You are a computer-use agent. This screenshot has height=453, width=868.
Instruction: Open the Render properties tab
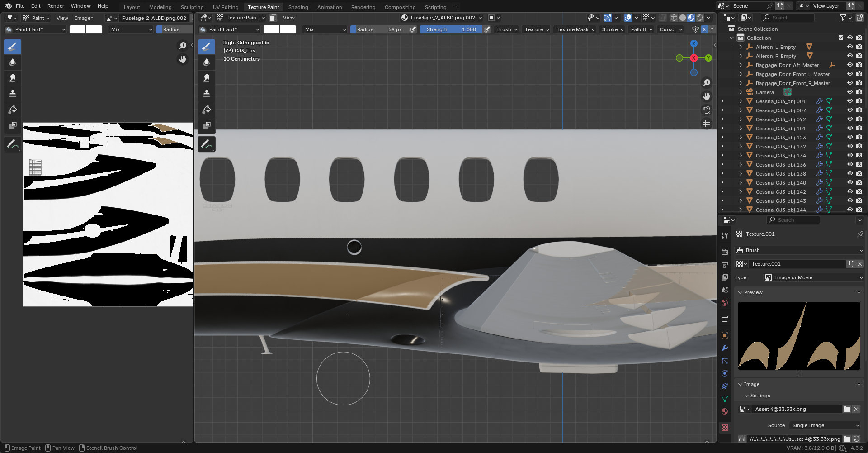[x=725, y=252]
